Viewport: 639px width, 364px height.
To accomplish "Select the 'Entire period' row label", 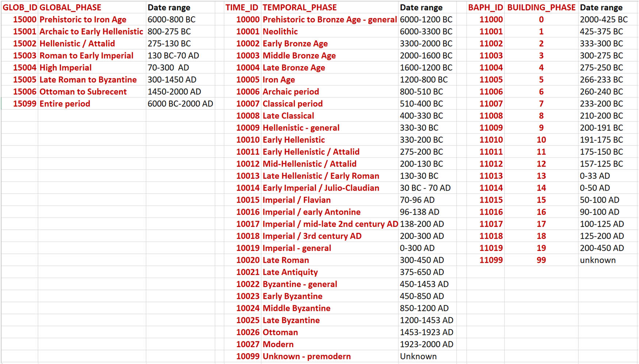I will 65,104.
